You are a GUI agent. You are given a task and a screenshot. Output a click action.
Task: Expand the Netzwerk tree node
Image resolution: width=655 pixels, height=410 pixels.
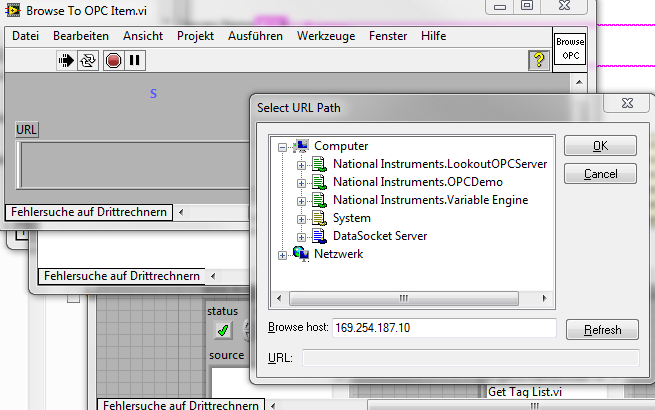coord(282,255)
